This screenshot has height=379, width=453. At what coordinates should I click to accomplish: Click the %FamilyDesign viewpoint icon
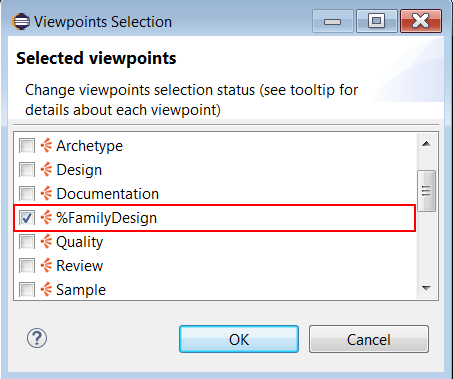(x=47, y=218)
